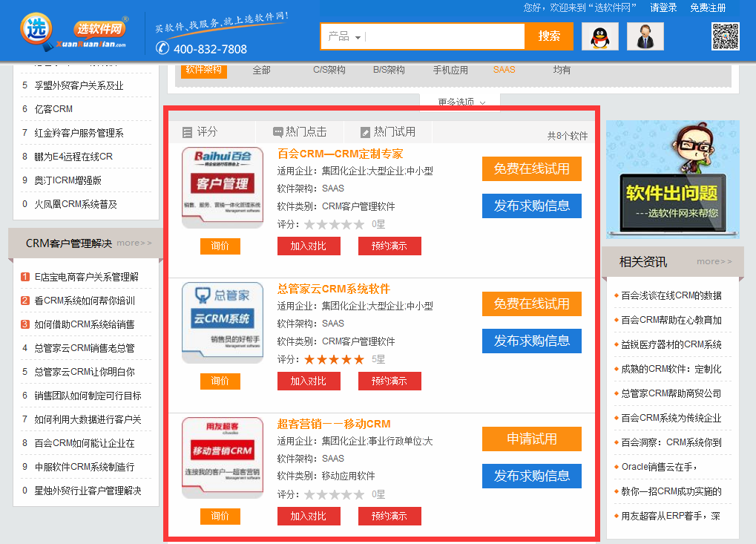Open 火凤凰CRM系统普及 ranking entry
Screen dimensions: 756x544
pos(76,204)
